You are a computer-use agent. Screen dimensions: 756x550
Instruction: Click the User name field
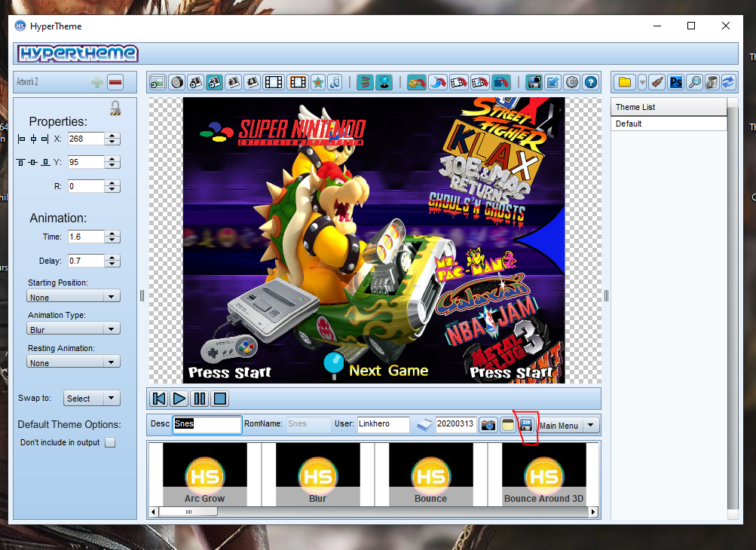[x=384, y=424]
